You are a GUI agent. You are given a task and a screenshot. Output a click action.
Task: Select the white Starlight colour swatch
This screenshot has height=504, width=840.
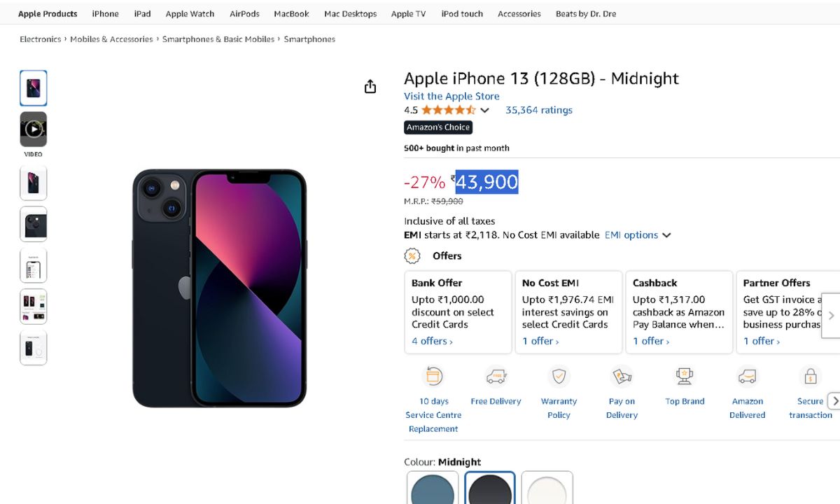pyautogui.click(x=547, y=489)
